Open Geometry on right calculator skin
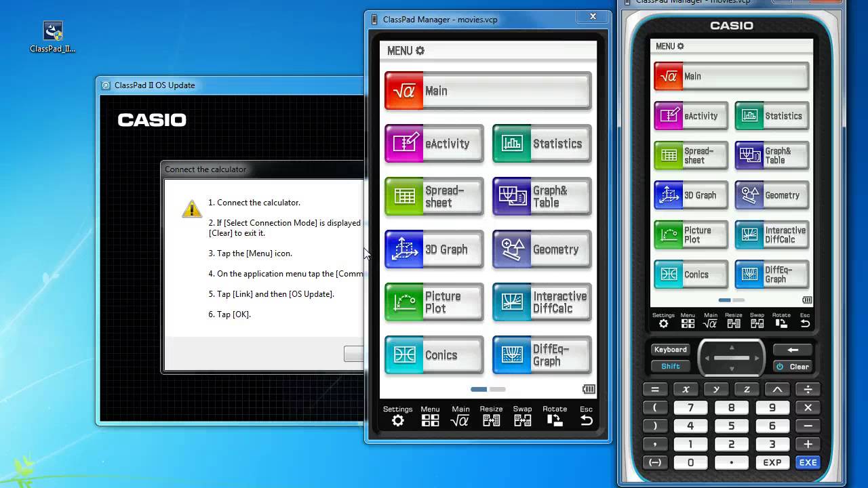The width and height of the screenshot is (868, 488). 772,195
